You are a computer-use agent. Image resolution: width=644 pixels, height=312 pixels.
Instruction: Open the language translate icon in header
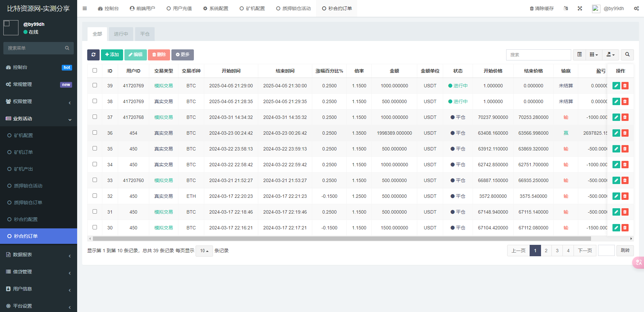point(566,8)
